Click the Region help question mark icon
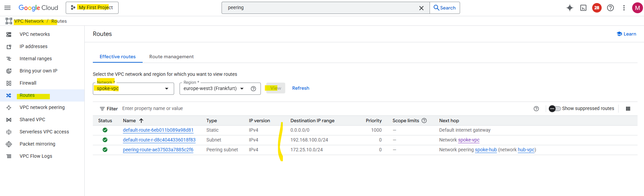This screenshot has width=644, height=196. (x=253, y=89)
